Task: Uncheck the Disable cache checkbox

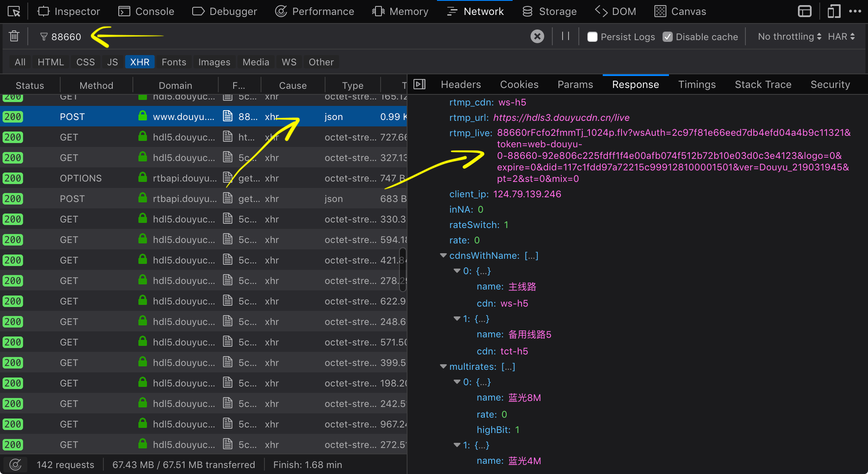Action: [667, 37]
